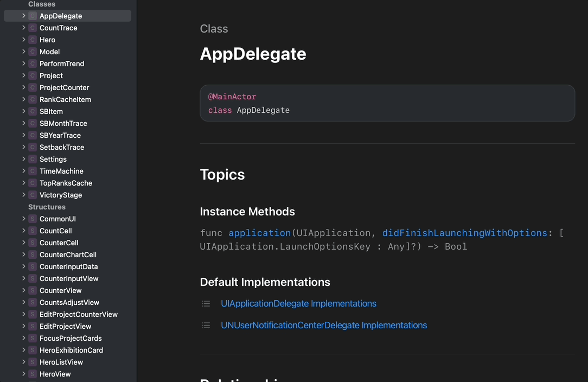
Task: Open the UNUserNotificationCenterDelegate Implementations link
Action: [324, 326]
